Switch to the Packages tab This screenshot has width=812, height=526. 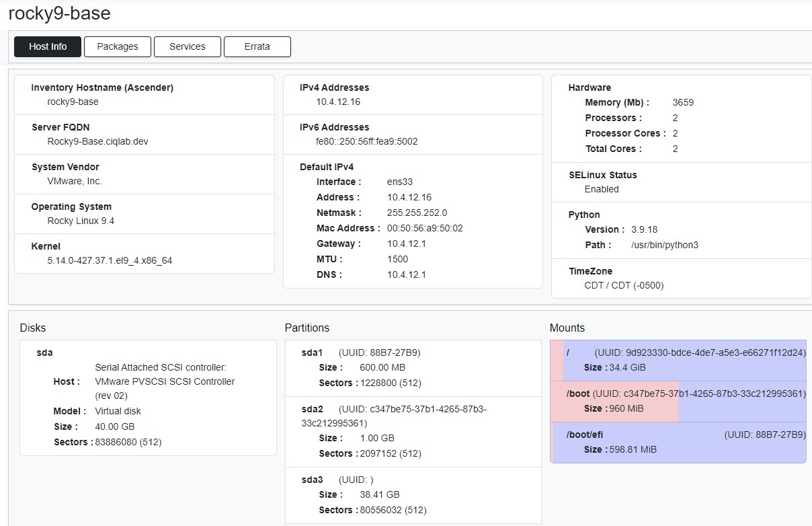[x=118, y=46]
